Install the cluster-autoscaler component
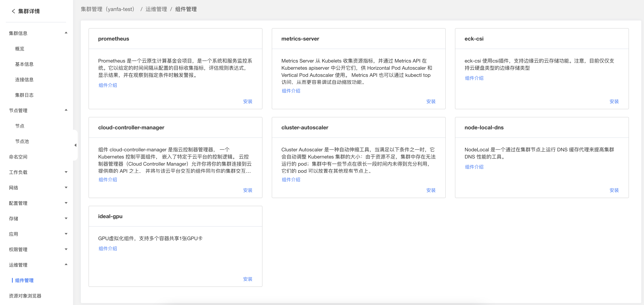The height and width of the screenshot is (305, 644). coord(431,190)
